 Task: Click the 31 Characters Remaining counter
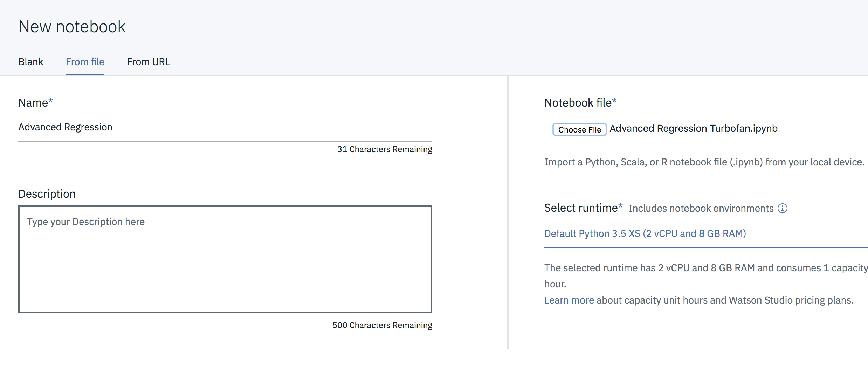[x=385, y=149]
